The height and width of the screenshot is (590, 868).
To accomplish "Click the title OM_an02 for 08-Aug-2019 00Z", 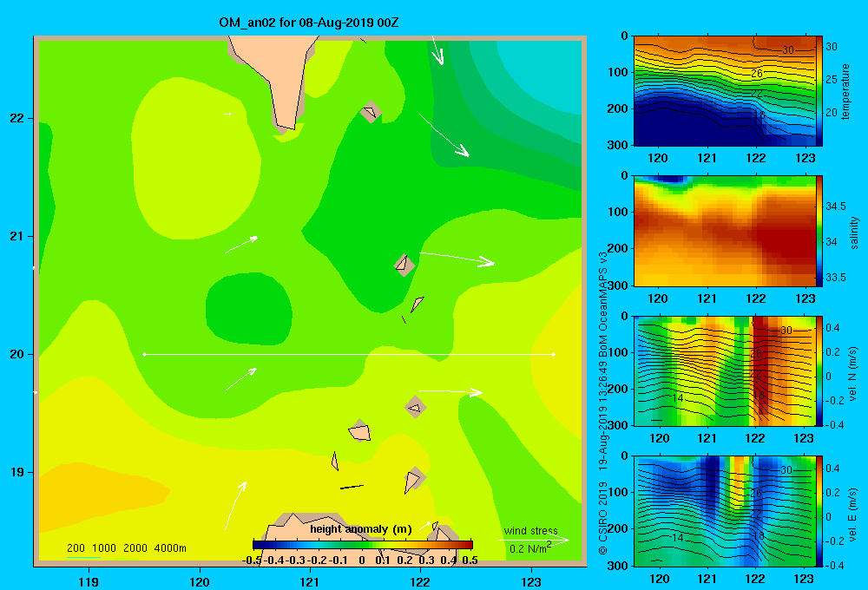I will point(308,23).
